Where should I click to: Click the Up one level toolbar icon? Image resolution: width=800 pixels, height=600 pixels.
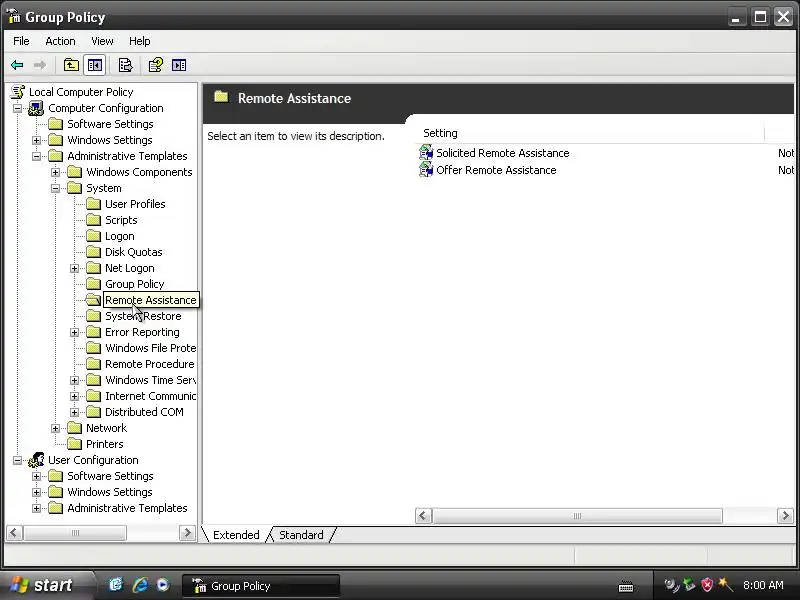(x=71, y=65)
